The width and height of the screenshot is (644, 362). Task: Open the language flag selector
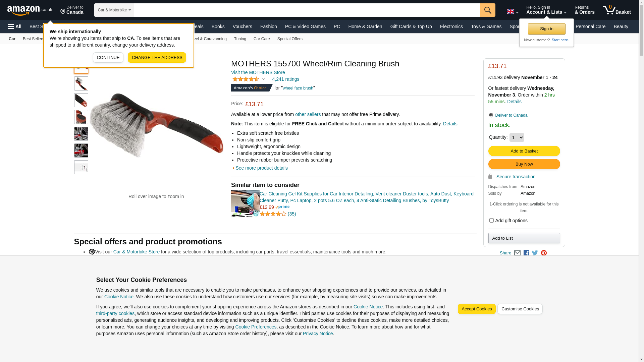512,12
